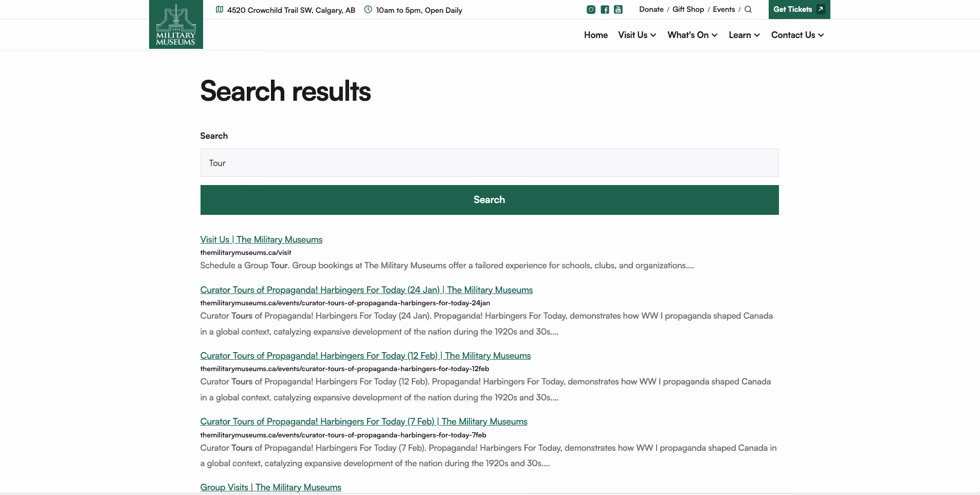Open Curator Tours (12 Feb) result link
Image resolution: width=980 pixels, height=495 pixels.
[366, 356]
